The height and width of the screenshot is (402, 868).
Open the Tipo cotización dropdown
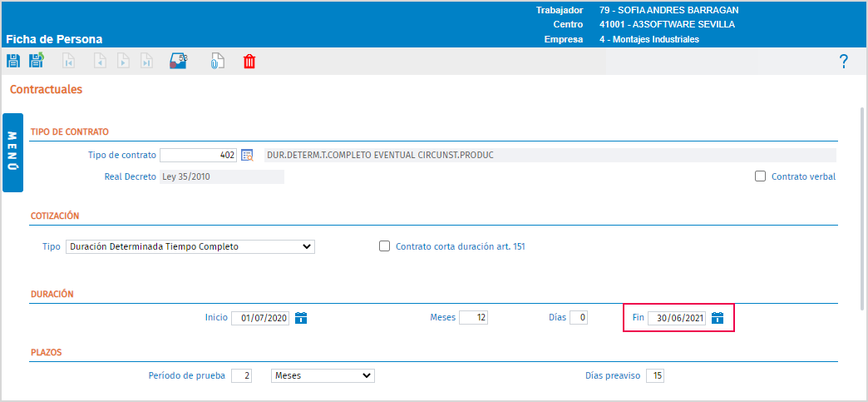pos(190,246)
